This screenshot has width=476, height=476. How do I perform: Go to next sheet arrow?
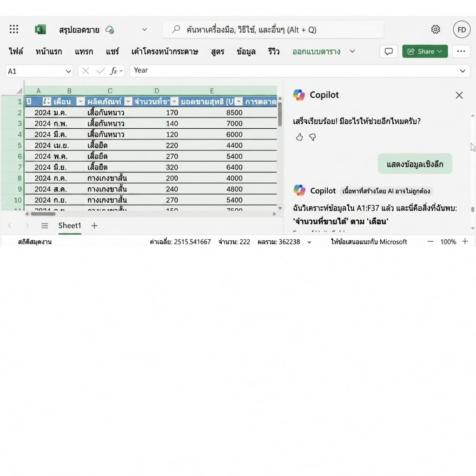[x=27, y=225]
